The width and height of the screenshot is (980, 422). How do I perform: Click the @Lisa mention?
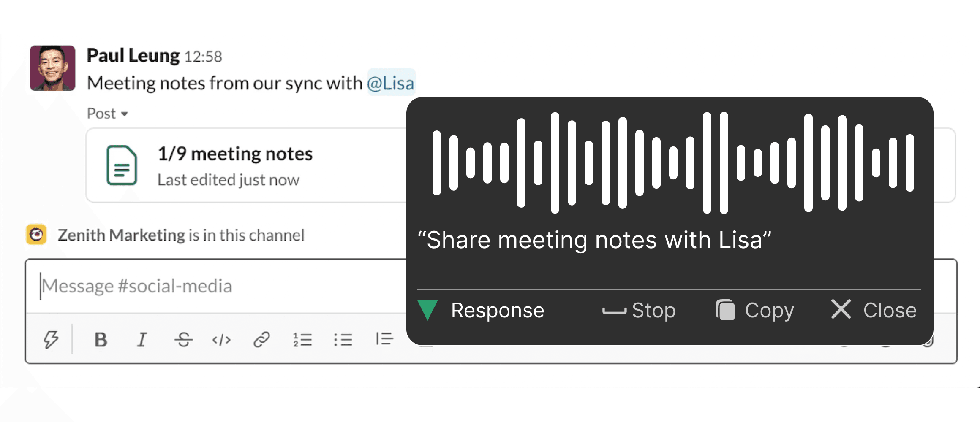click(x=391, y=83)
